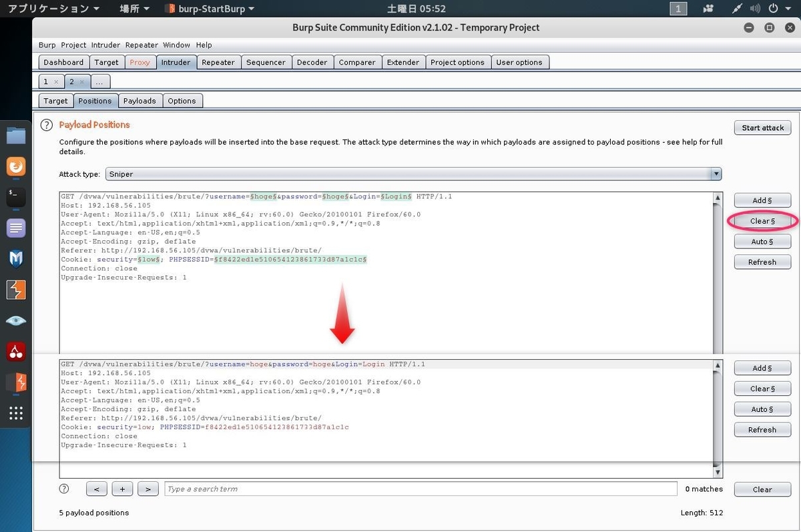
Task: Click the Clear button next to 0 matches
Action: click(x=762, y=489)
